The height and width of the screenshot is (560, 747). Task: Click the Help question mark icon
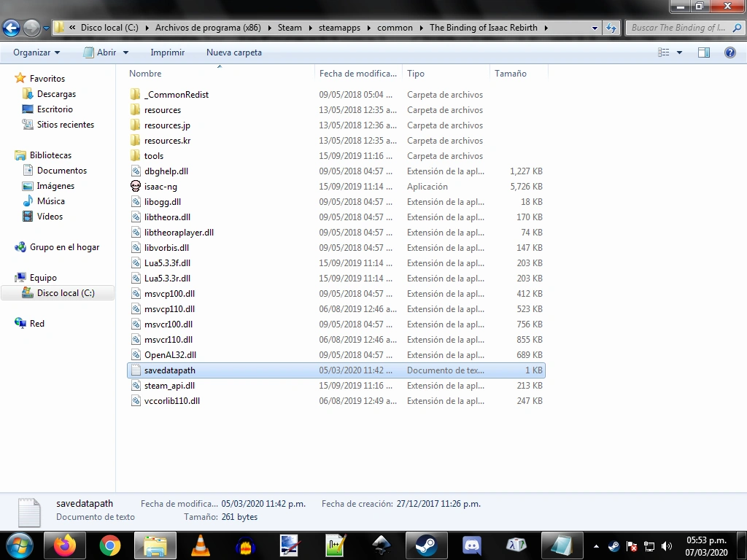tap(729, 52)
